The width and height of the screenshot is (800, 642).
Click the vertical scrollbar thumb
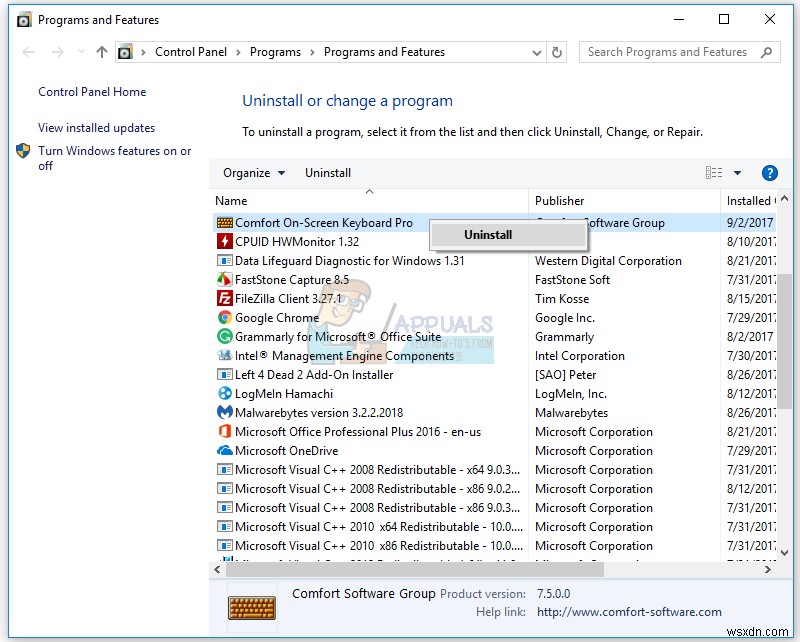(x=784, y=340)
